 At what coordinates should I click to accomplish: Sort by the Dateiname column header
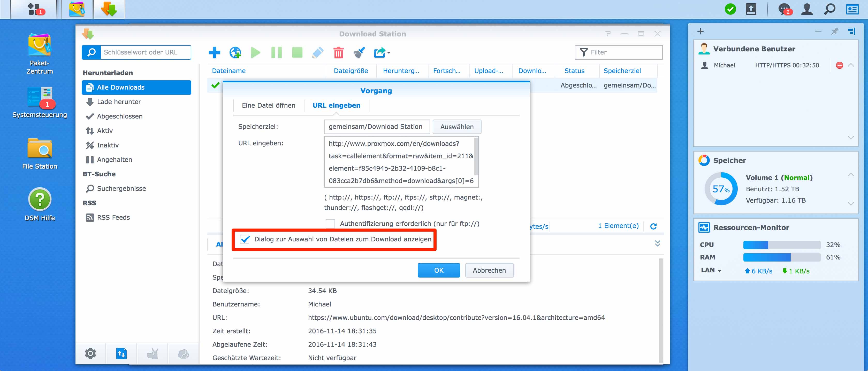pos(265,71)
